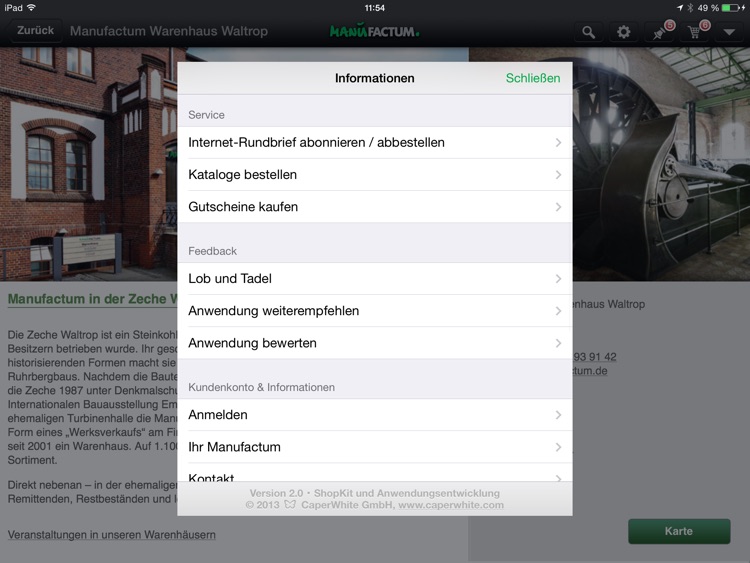The image size is (750, 563).
Task: Select Gutscheine kaufen
Action: click(375, 207)
